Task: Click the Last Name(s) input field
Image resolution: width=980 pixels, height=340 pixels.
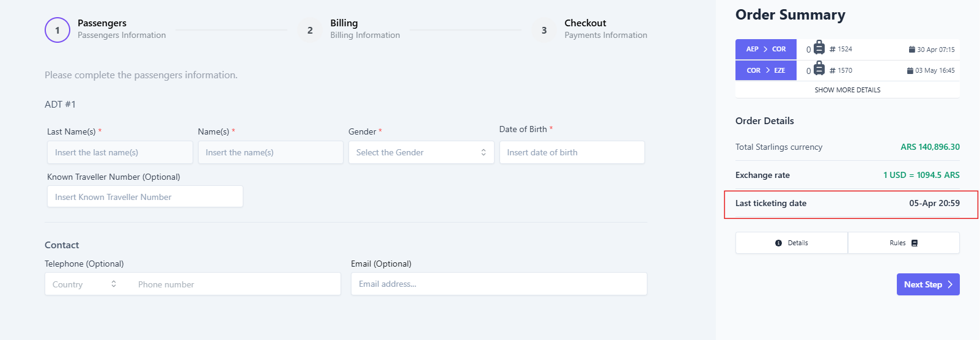Action: click(120, 152)
